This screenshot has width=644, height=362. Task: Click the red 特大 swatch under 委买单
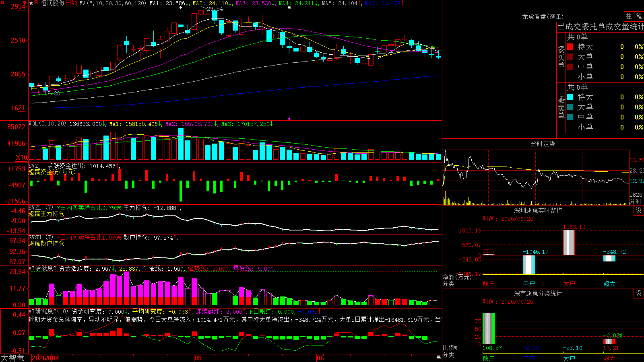570,47
